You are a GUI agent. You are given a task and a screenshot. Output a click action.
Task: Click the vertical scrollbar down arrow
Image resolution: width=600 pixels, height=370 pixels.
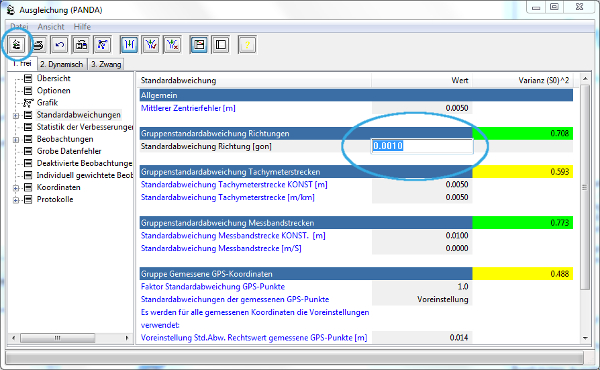(x=585, y=338)
